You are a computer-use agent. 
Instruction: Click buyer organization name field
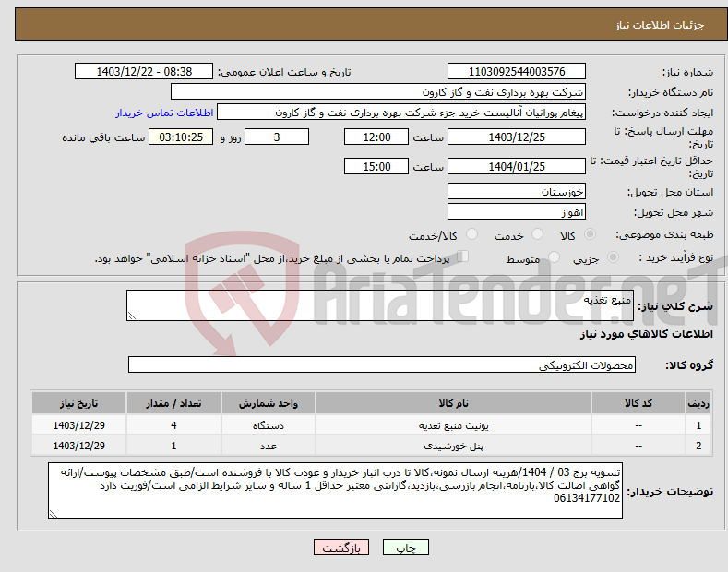click(378, 92)
